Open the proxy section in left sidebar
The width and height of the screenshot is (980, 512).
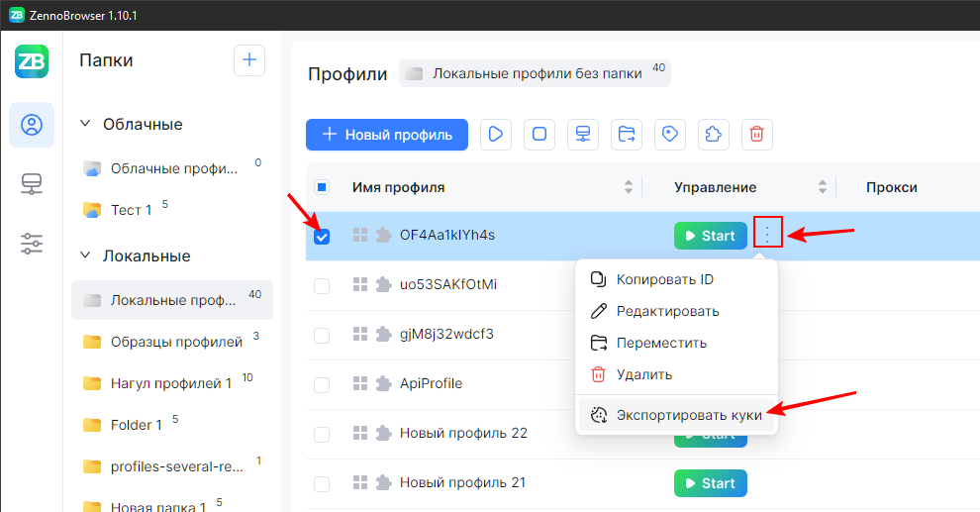coord(32,184)
